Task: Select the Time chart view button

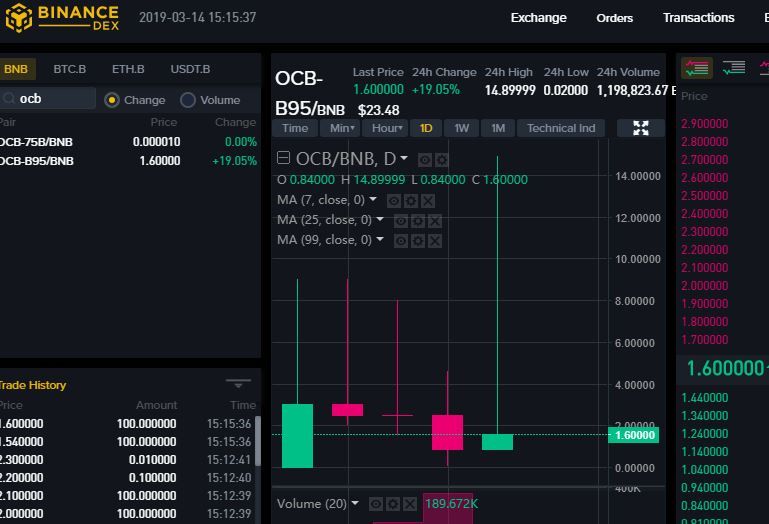Action: pos(295,128)
